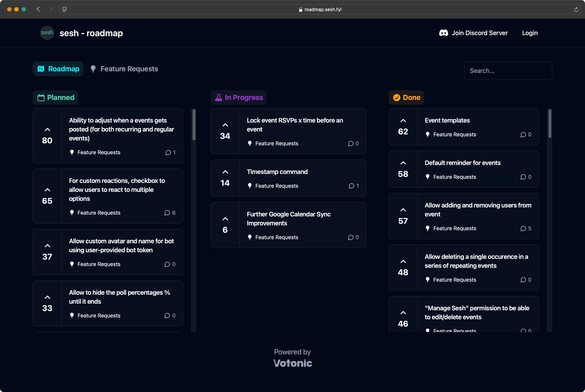The width and height of the screenshot is (585, 392).
Task: Upvote the Event templates feature
Action: click(x=403, y=120)
